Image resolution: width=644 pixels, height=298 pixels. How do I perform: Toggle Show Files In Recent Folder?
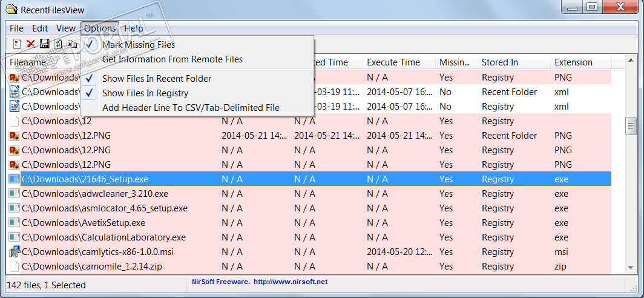tap(156, 79)
